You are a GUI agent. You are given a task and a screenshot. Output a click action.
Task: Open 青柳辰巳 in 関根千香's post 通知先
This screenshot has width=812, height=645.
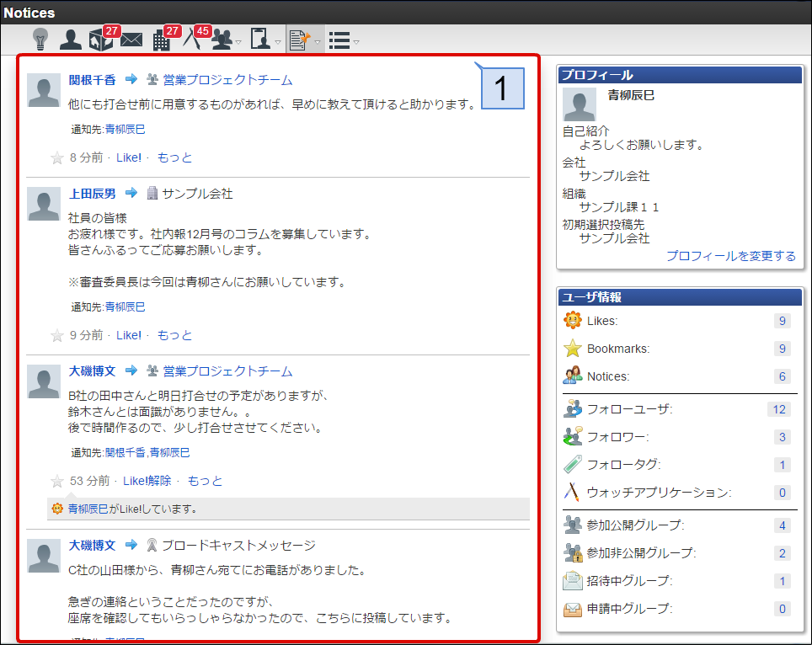tap(125, 129)
